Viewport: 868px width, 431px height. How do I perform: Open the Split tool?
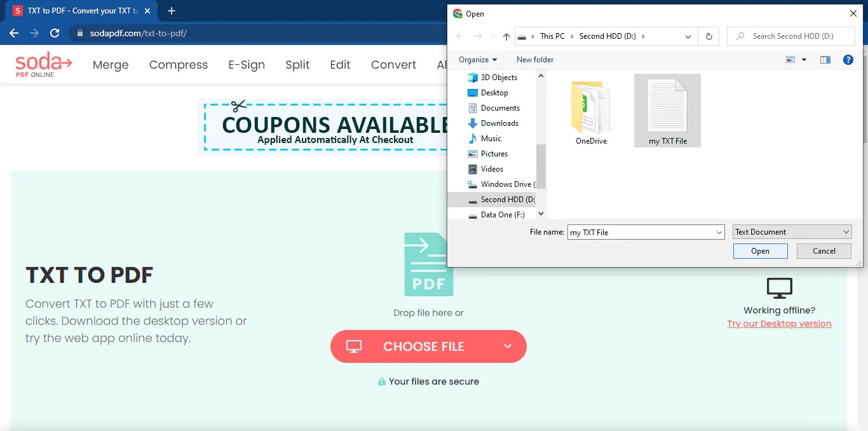(x=297, y=64)
